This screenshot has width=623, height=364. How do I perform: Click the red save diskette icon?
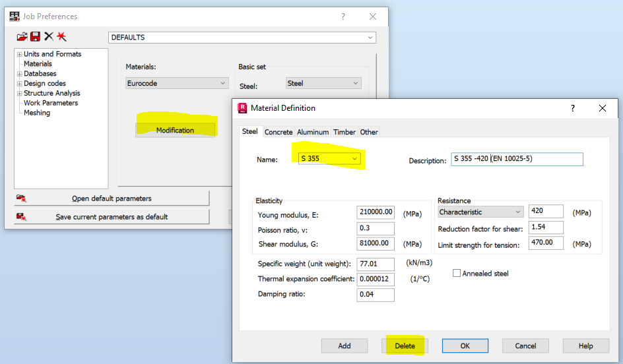(36, 37)
